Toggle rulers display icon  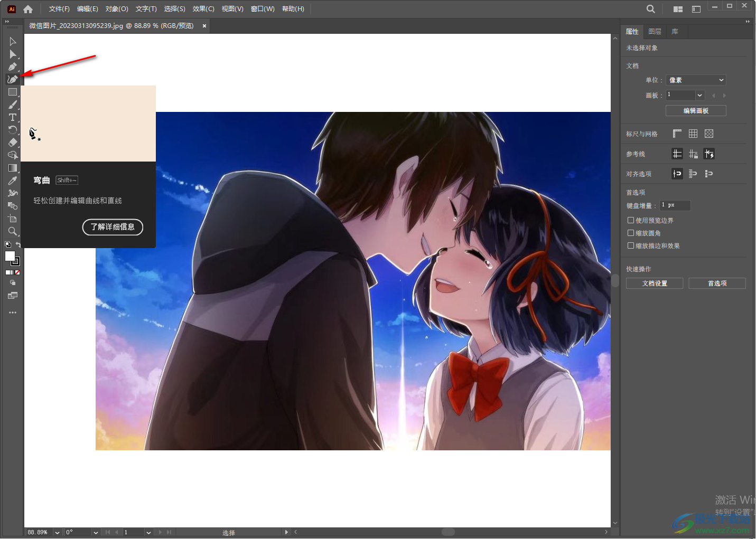coord(677,134)
